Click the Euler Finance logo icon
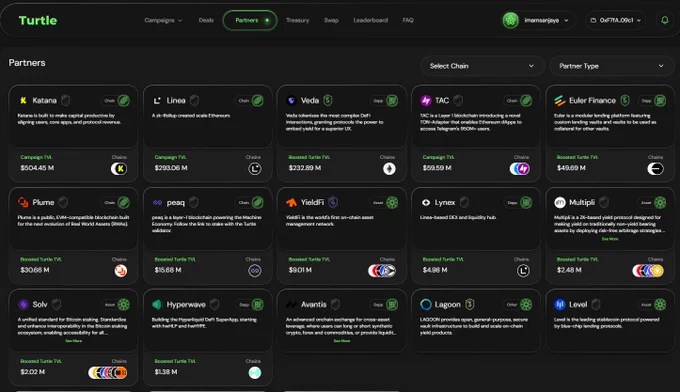Screen dimensions: 680x392 (x=559, y=101)
